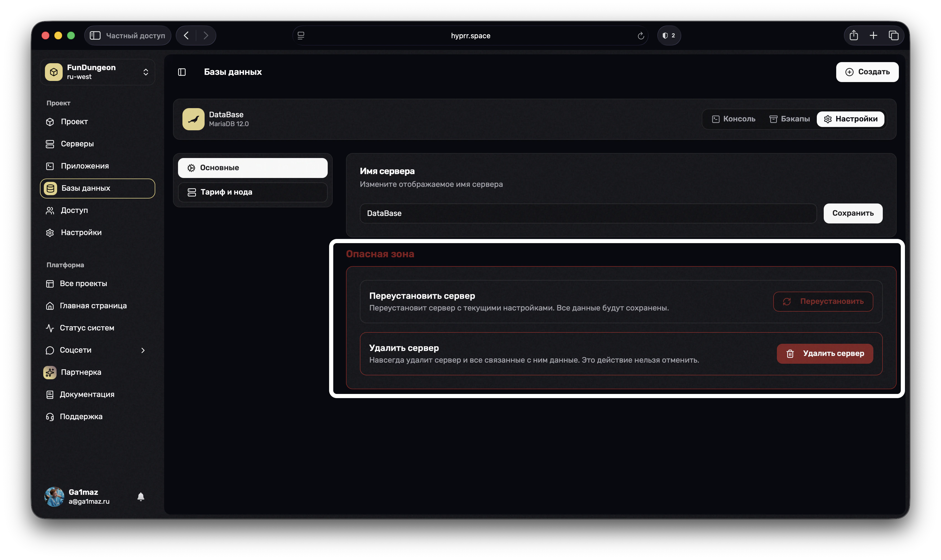Open Проект in the sidebar
Screen dimensions: 941x560
click(x=97, y=121)
